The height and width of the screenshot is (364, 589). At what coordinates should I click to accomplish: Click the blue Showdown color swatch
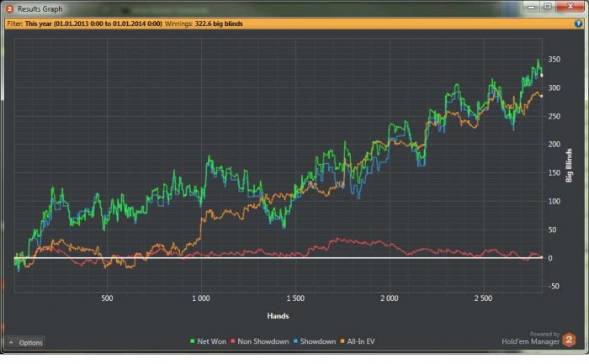click(295, 341)
